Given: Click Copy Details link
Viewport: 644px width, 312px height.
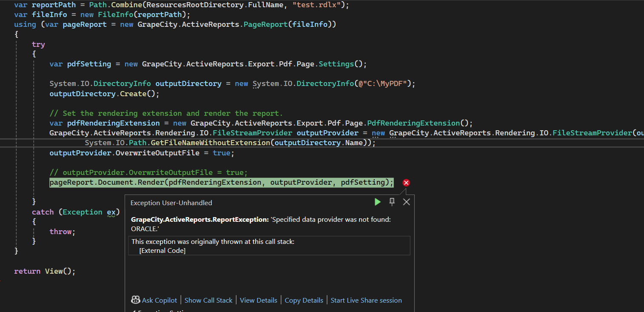Looking at the screenshot, I should [x=304, y=300].
